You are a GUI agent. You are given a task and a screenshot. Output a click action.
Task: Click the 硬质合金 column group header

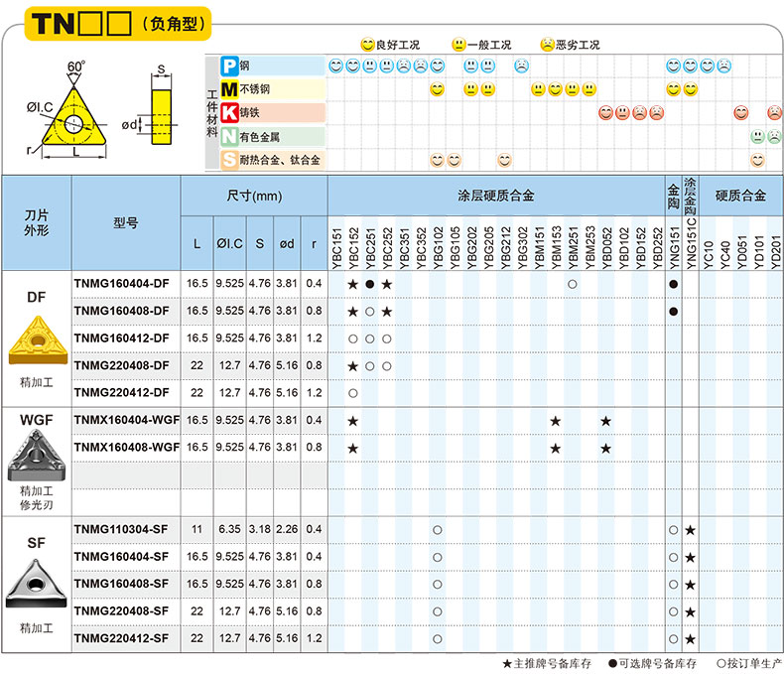pos(740,197)
